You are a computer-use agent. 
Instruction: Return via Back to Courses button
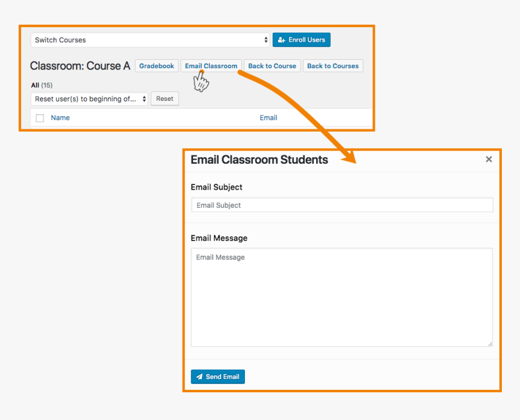[x=333, y=66]
